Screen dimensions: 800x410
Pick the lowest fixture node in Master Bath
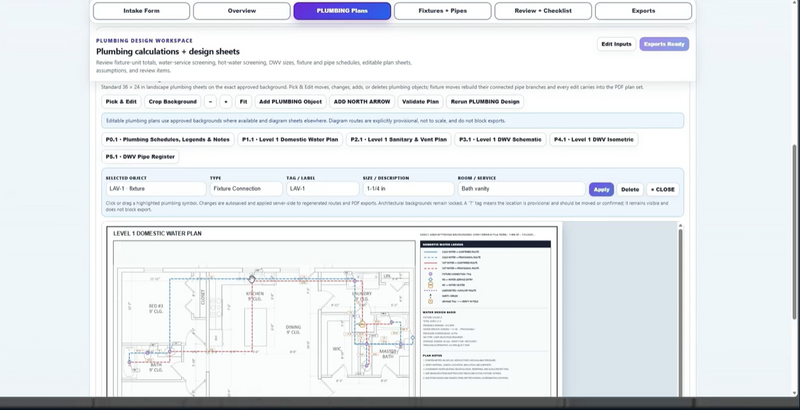click(x=366, y=365)
